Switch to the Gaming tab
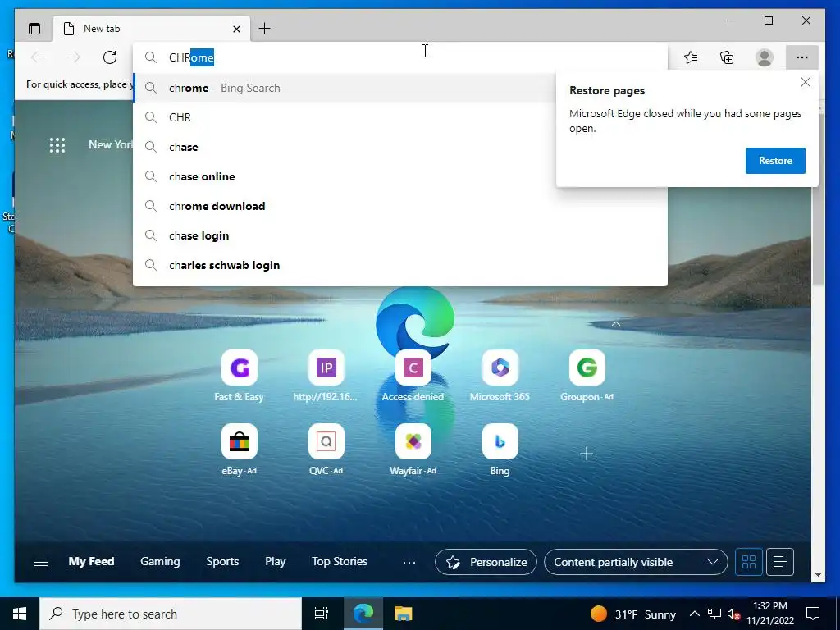 click(160, 561)
